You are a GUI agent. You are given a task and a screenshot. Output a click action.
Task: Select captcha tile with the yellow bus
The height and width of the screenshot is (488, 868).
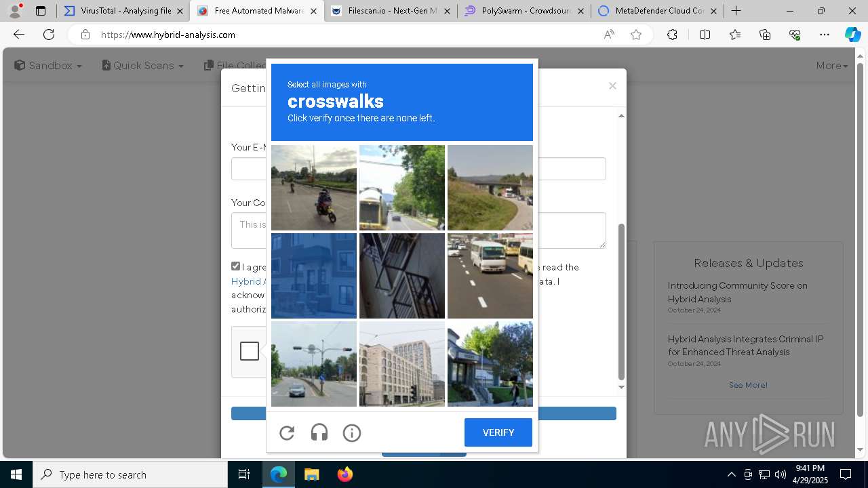click(x=402, y=188)
